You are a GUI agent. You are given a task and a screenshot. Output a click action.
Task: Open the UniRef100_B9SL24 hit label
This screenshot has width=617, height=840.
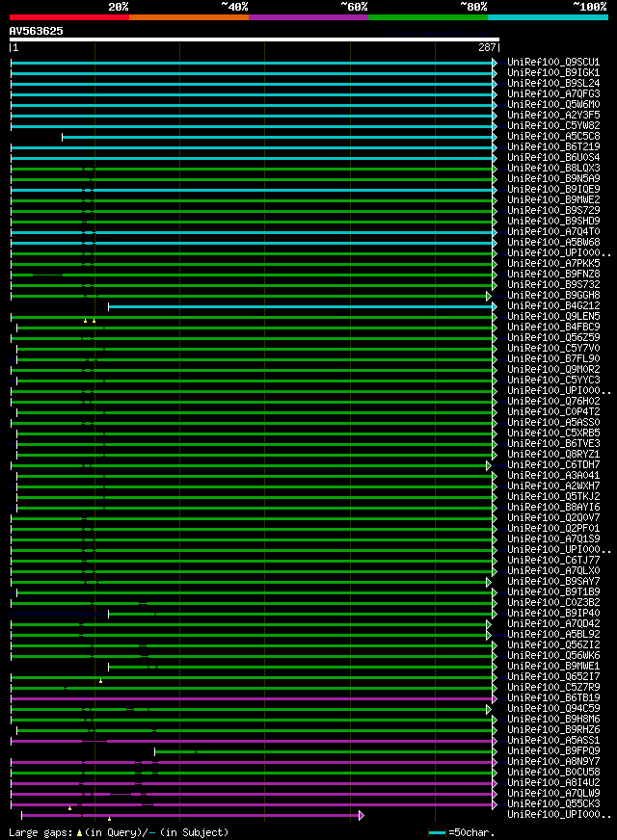pyautogui.click(x=553, y=84)
